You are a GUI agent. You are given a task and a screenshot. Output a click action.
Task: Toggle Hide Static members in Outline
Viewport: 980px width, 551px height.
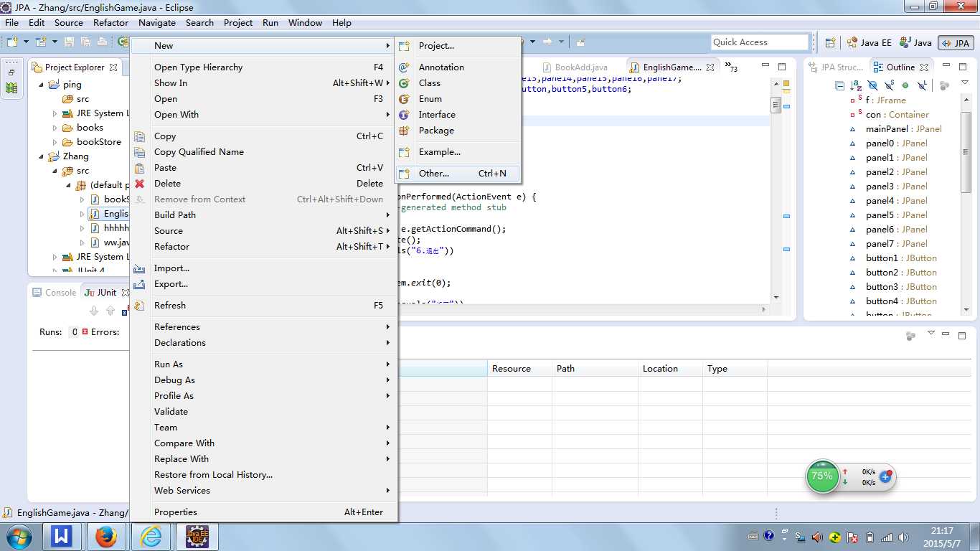coord(889,85)
